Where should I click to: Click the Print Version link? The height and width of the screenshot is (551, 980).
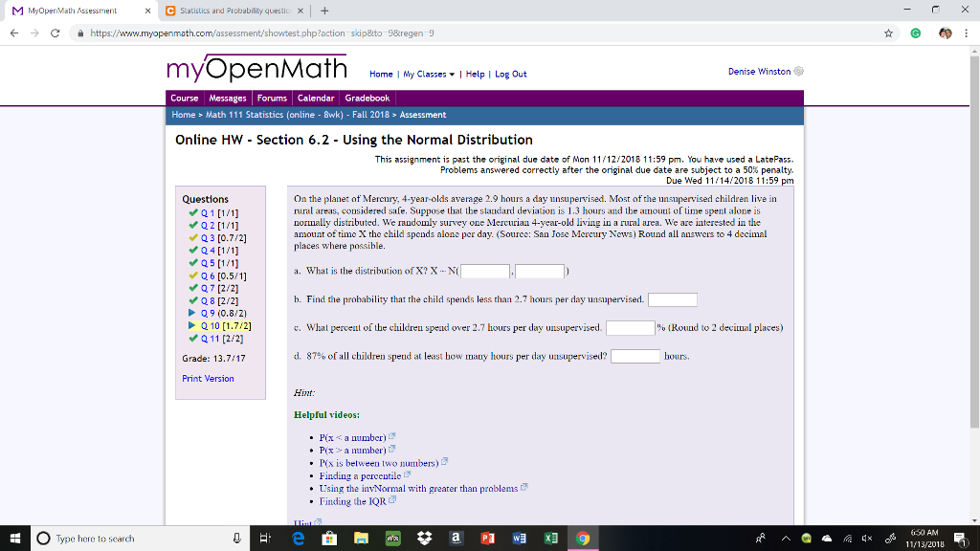(208, 378)
